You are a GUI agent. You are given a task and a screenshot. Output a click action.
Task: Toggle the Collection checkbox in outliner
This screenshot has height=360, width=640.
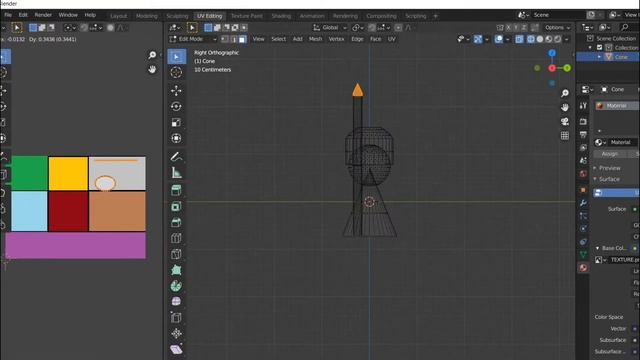click(600, 48)
